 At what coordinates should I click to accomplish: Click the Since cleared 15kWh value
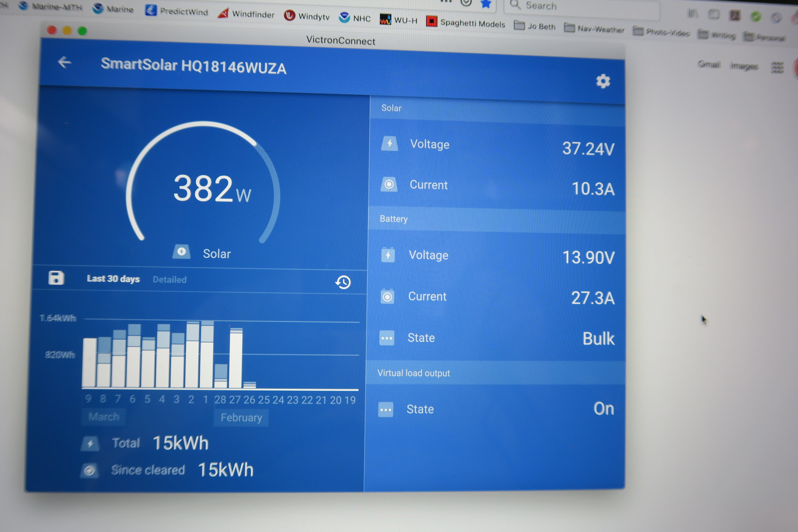pos(226,470)
